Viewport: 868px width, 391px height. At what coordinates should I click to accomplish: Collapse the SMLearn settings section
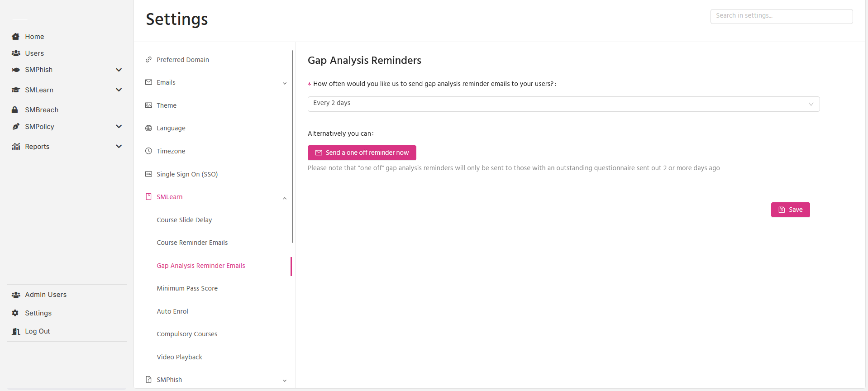(285, 198)
